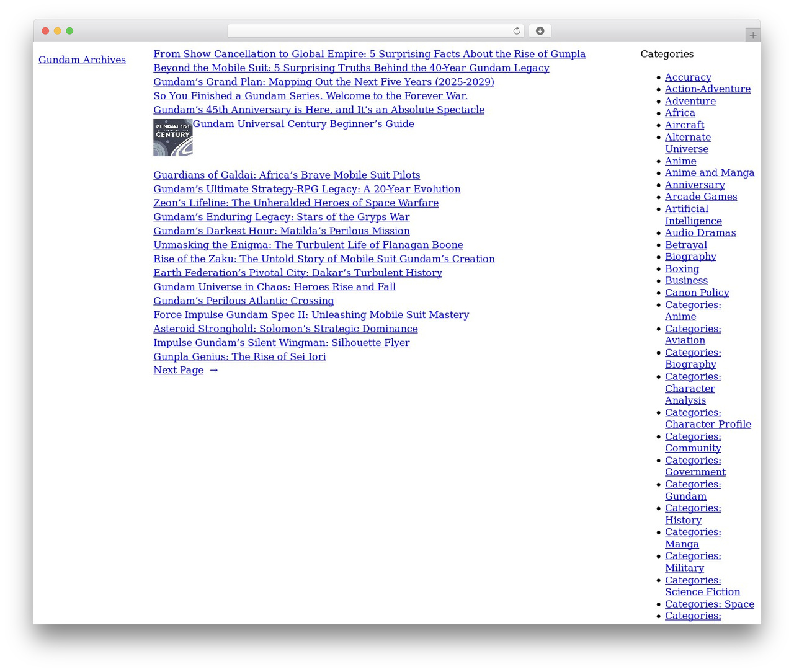
Task: Open Gundam's 45th Anniversary article
Action: coord(319,110)
